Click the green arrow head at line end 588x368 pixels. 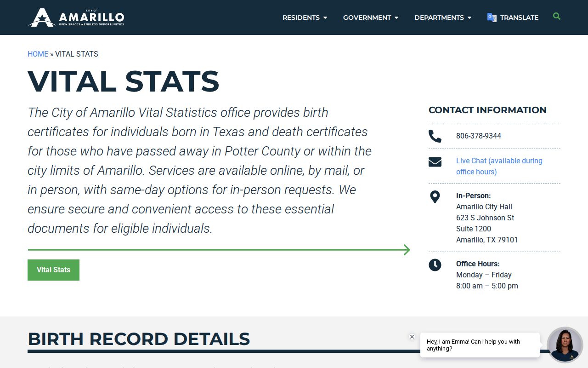pyautogui.click(x=407, y=250)
